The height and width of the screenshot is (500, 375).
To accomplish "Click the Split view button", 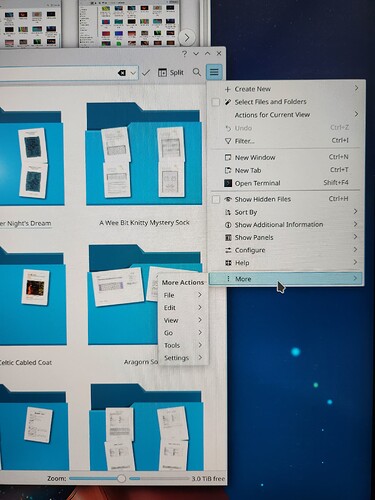I will 171,72.
